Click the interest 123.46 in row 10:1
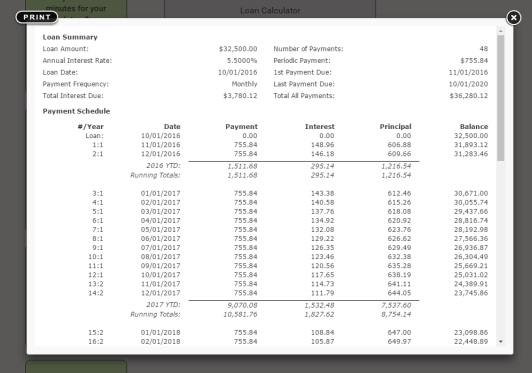The width and height of the screenshot is (532, 373). coord(322,257)
